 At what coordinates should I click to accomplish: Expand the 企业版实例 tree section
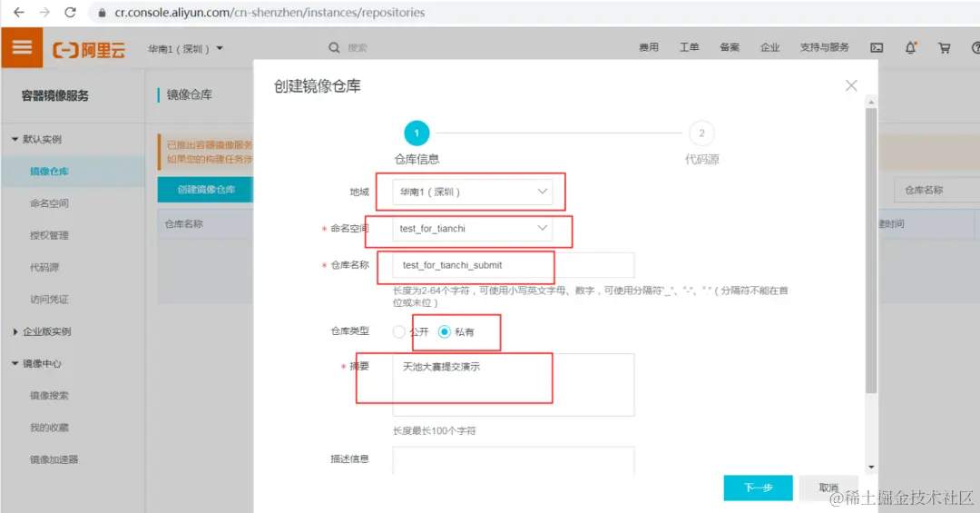[15, 331]
